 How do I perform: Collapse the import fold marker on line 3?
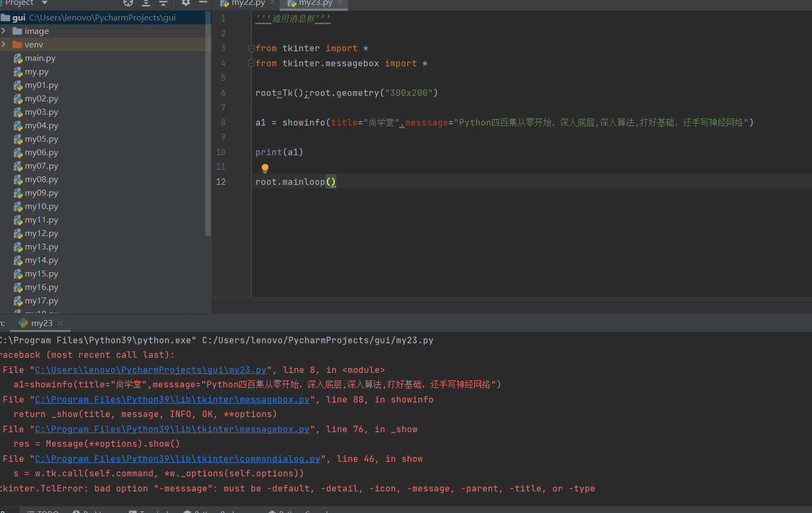click(251, 48)
